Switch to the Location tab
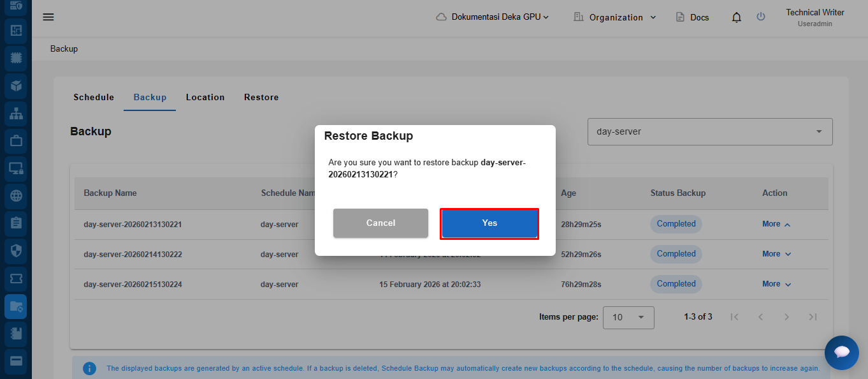Image resolution: width=868 pixels, height=379 pixels. [x=205, y=98]
